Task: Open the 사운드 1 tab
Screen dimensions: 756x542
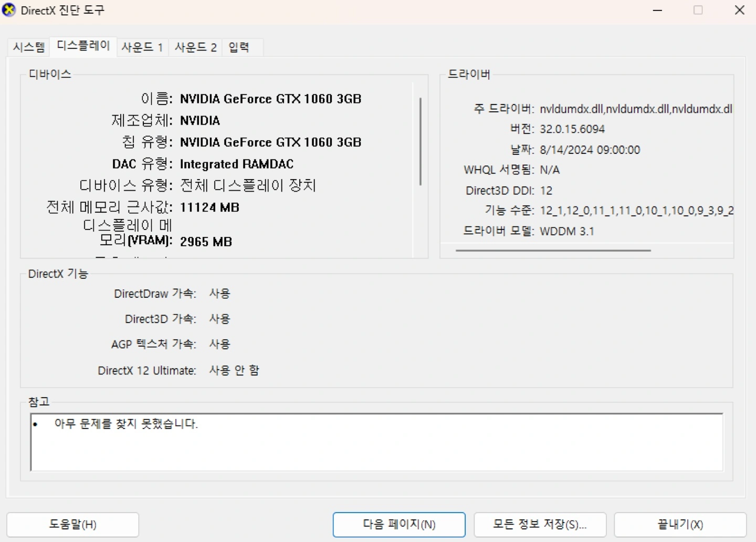Action: 142,47
